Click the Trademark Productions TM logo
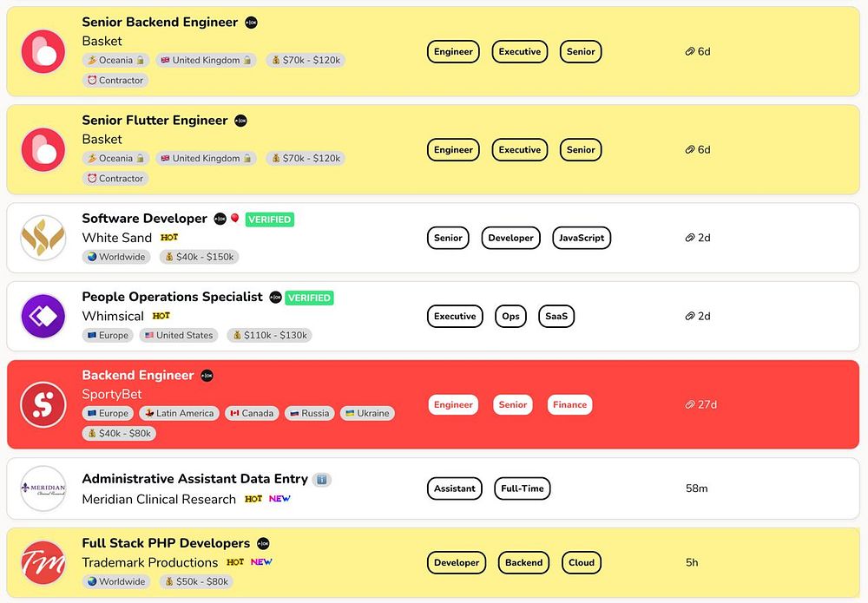Viewport: 868px width, 603px height. 43,562
